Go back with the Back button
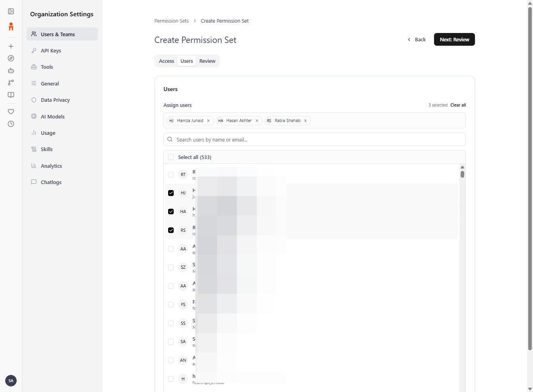This screenshot has height=392, width=533. pyautogui.click(x=417, y=39)
